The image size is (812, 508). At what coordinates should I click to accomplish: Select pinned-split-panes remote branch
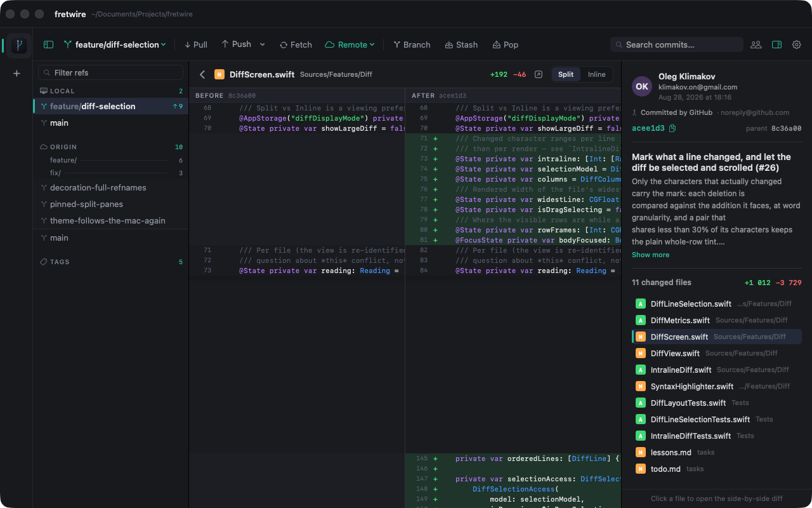[x=111, y=204]
